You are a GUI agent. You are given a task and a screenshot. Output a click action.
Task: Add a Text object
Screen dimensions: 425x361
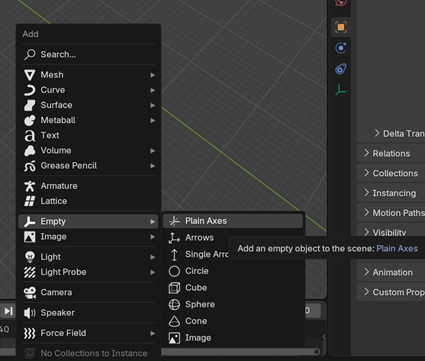88,135
